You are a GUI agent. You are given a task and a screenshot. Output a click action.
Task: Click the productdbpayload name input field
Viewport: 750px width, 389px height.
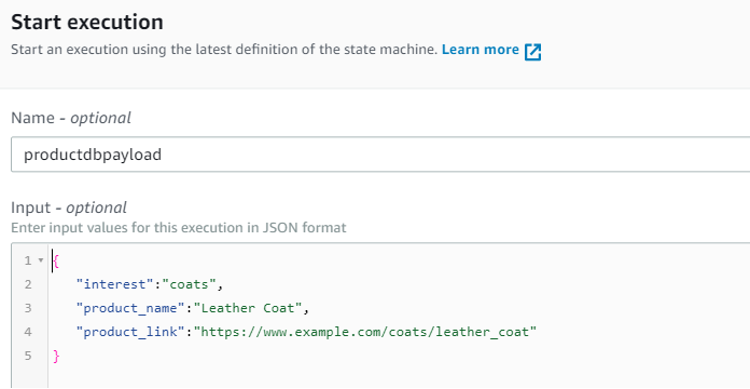[x=380, y=155]
